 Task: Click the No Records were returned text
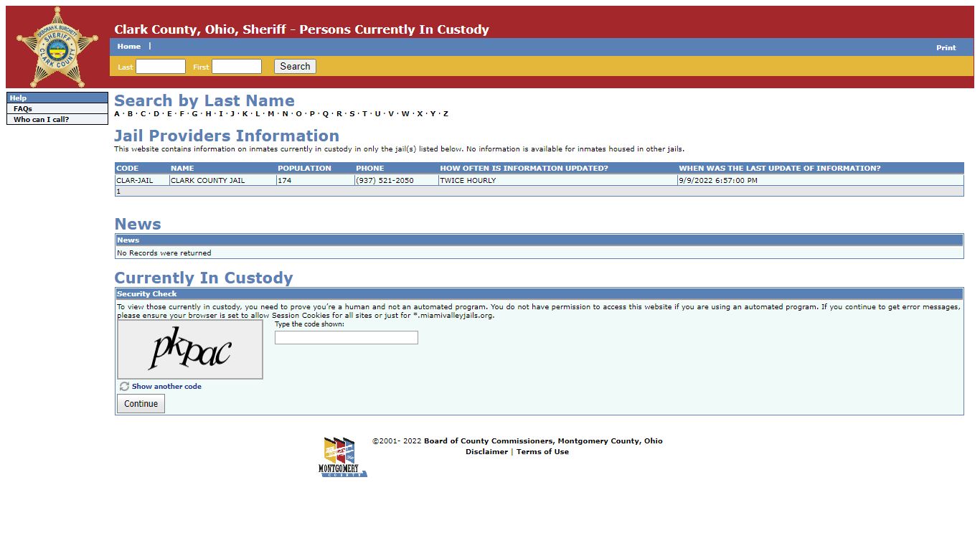tap(164, 253)
